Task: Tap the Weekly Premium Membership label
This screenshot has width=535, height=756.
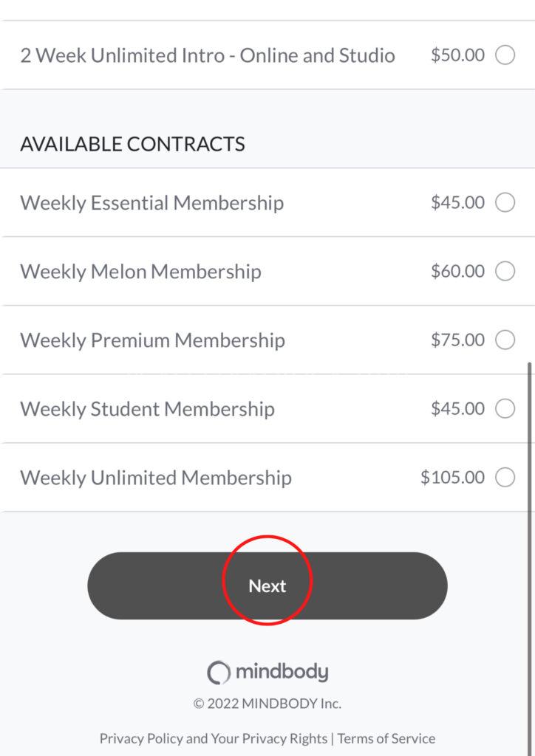Action: tap(152, 340)
